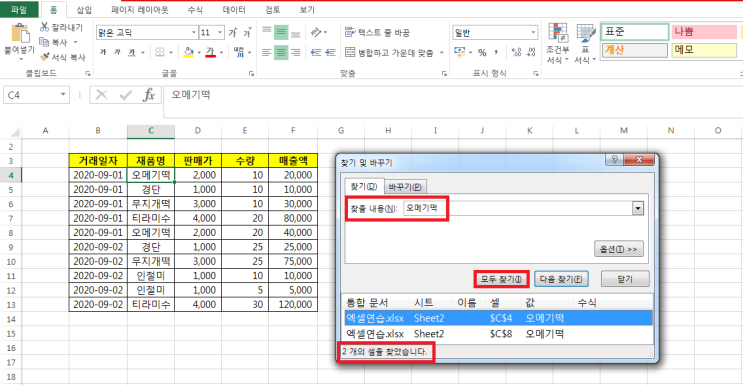Click the Copy (복사) icon
This screenshot has width=743, height=385.
point(45,42)
